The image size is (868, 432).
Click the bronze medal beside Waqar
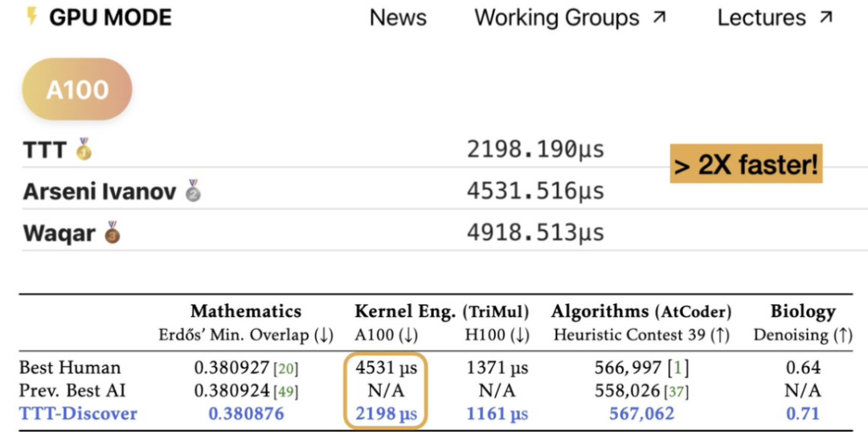(x=113, y=232)
